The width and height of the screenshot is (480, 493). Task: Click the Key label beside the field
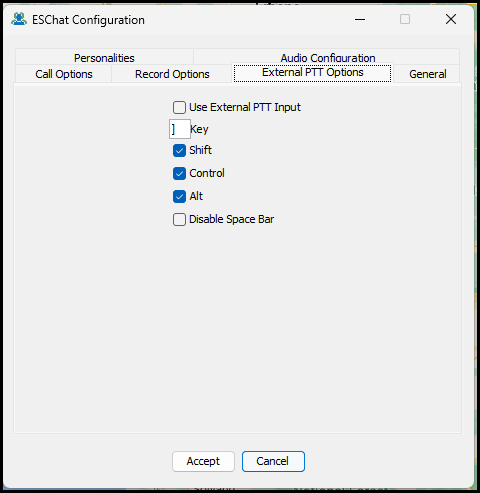(x=199, y=129)
